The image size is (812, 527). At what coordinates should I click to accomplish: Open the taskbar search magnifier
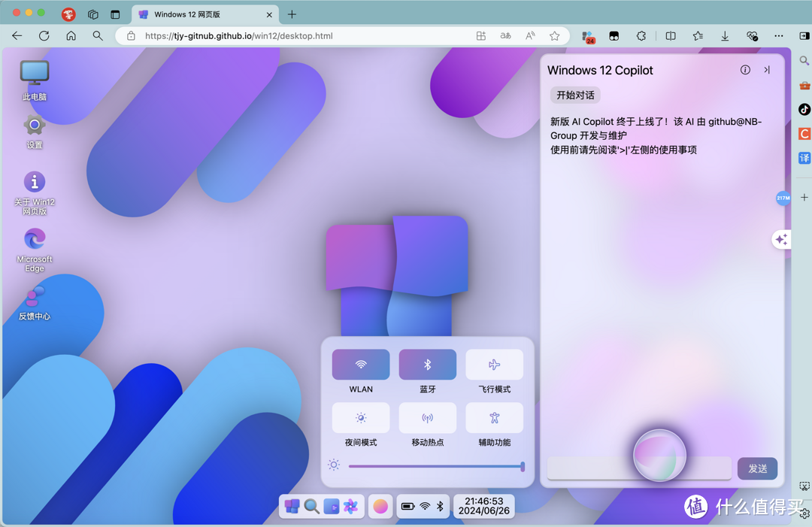311,506
